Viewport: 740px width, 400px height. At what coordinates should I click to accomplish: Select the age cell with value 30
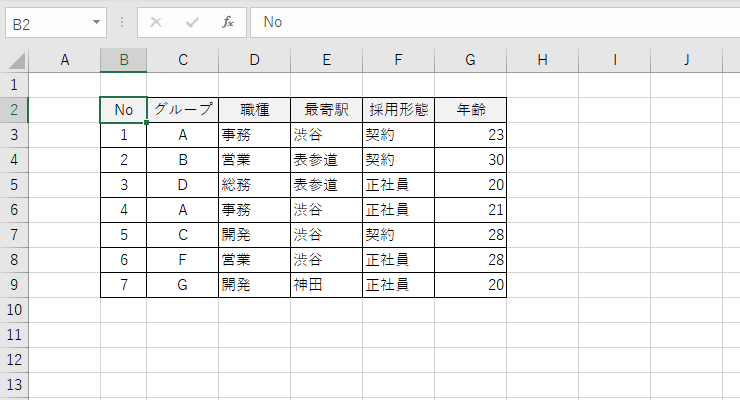[x=471, y=160]
